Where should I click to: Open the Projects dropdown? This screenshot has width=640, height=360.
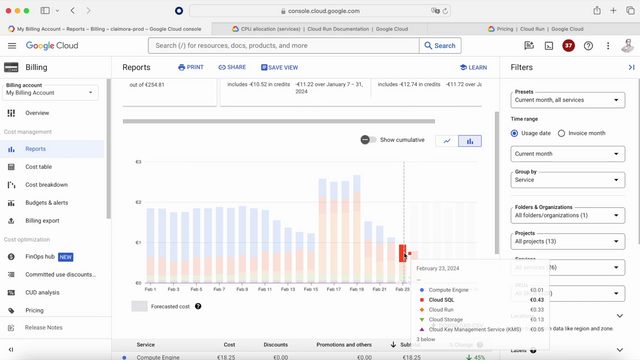567,241
